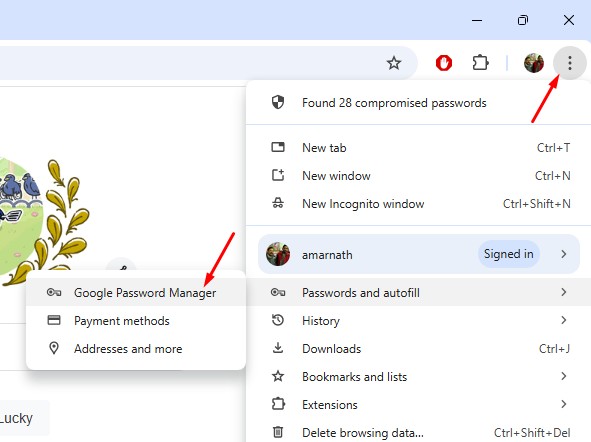Viewport: 591px width, 442px height.
Task: Open Addresses and more submenu item
Action: [136, 348]
